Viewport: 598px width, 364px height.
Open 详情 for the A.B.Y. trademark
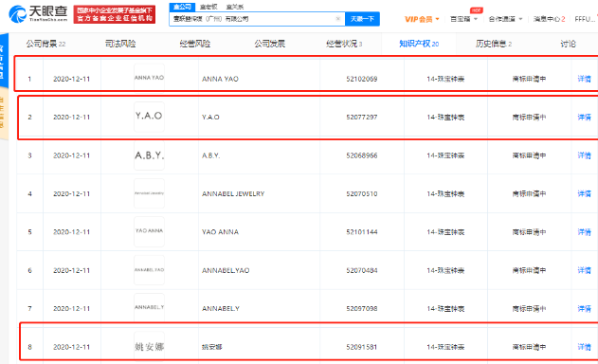pos(584,155)
